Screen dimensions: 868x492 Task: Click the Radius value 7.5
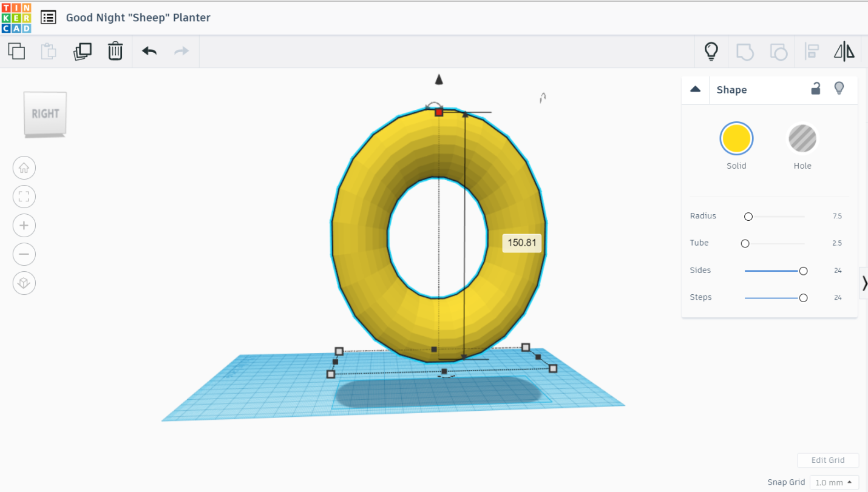(x=837, y=217)
